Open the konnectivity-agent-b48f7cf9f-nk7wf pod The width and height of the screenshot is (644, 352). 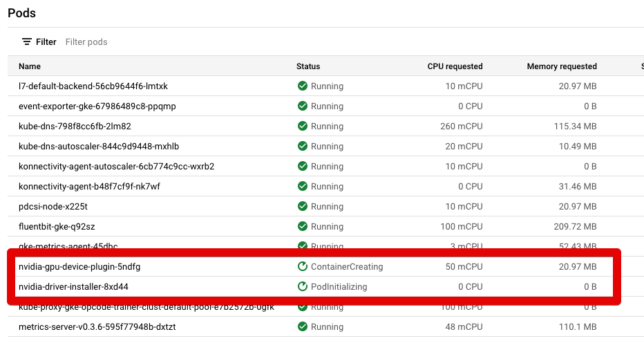(90, 187)
